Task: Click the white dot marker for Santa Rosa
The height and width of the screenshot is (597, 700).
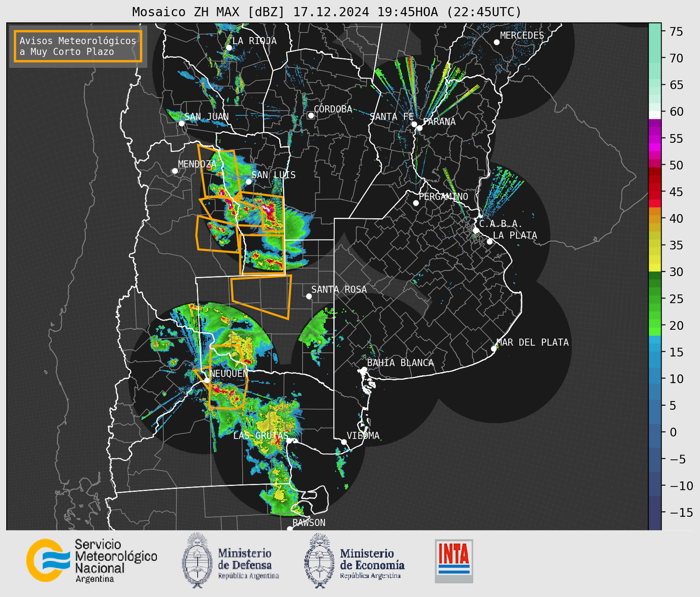Action: 309,296
